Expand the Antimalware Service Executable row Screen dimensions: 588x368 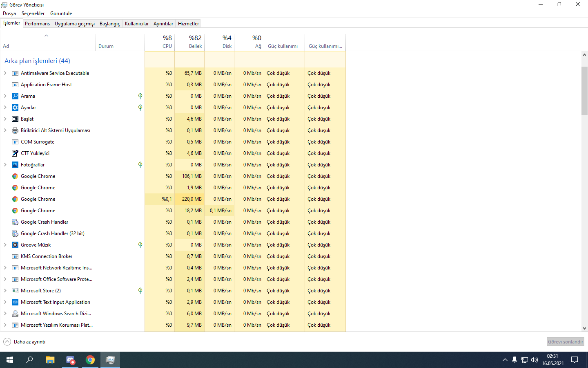(x=5, y=73)
